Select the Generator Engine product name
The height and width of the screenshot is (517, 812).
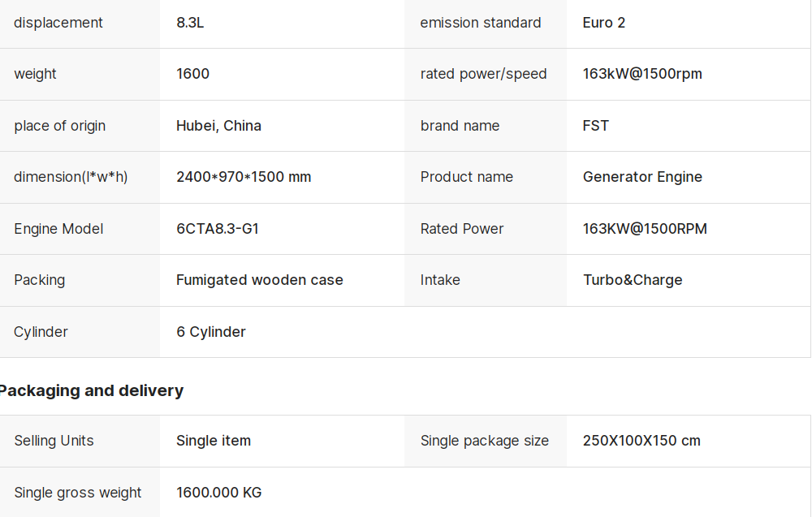[642, 177]
